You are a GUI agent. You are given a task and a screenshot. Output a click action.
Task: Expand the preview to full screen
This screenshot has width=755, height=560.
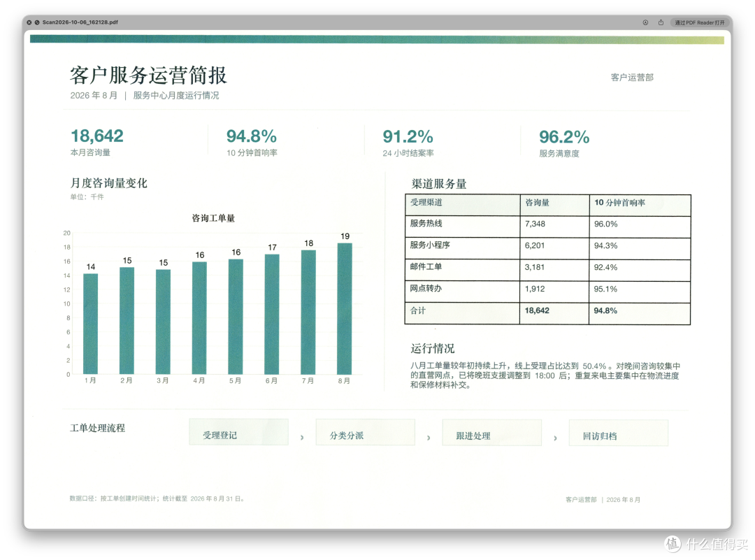coord(36,22)
